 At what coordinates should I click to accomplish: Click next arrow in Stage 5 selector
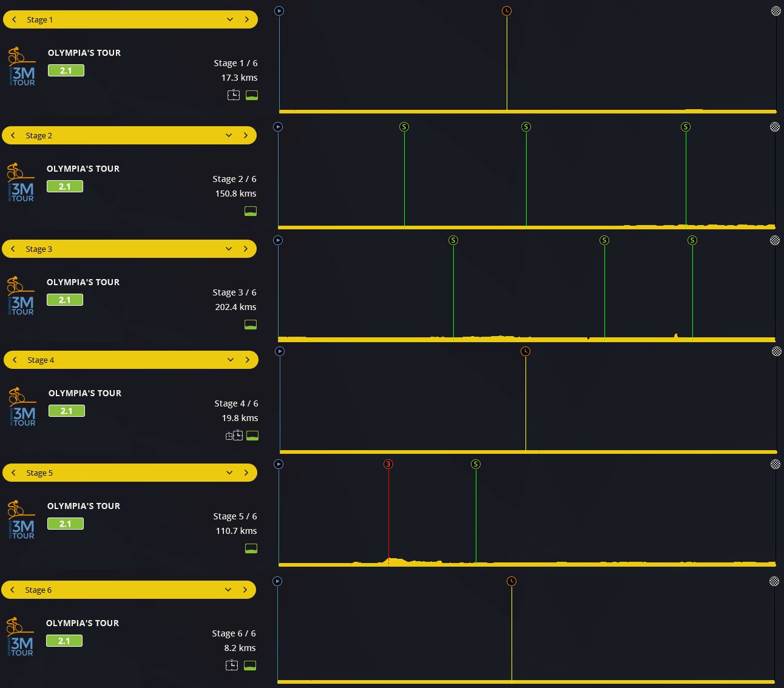246,473
